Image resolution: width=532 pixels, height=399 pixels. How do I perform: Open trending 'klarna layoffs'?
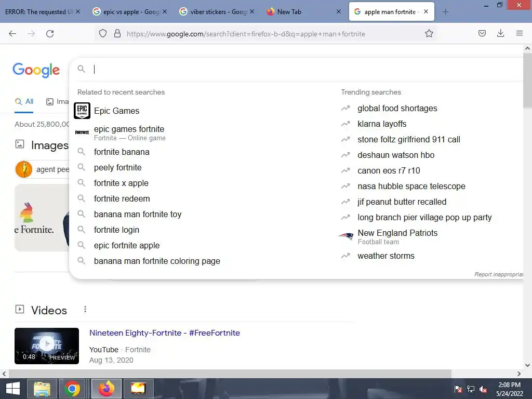click(382, 124)
